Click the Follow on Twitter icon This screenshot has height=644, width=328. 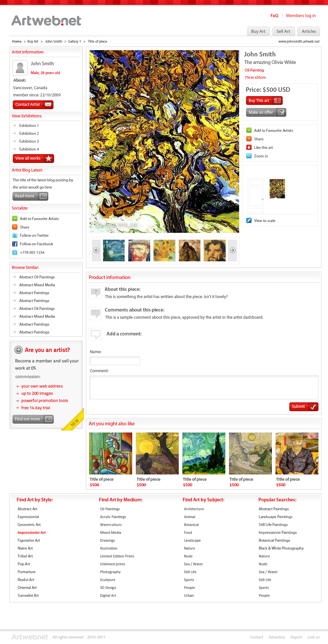pos(15,235)
